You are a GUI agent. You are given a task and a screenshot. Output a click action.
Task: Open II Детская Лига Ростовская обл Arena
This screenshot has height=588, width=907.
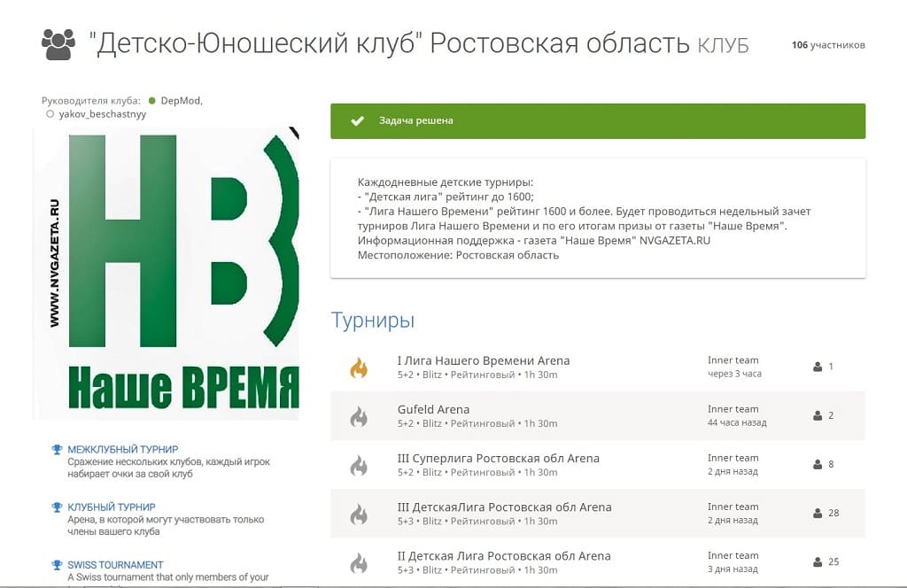[504, 556]
